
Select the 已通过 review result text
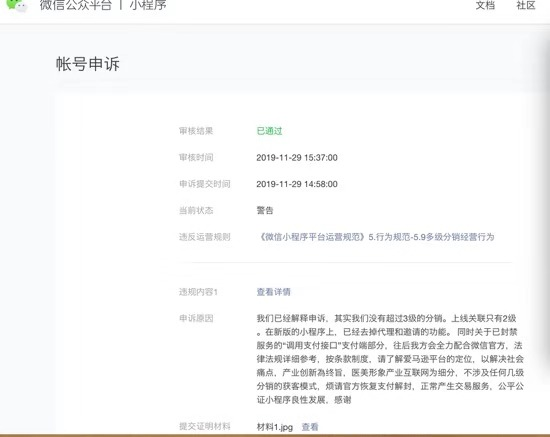pyautogui.click(x=269, y=131)
